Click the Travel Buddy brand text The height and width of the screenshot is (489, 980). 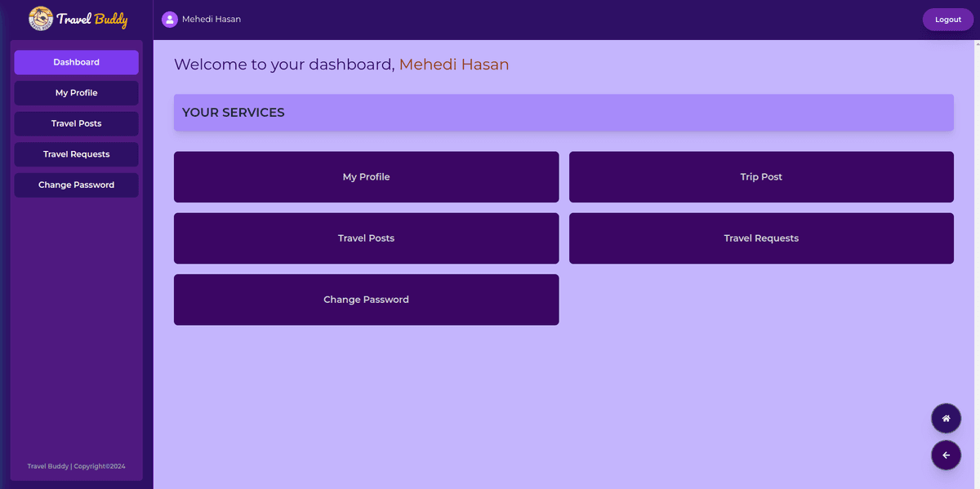tap(92, 20)
